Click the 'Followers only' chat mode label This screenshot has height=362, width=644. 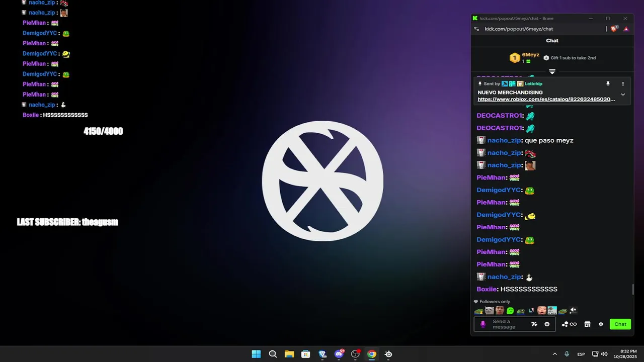point(495,302)
